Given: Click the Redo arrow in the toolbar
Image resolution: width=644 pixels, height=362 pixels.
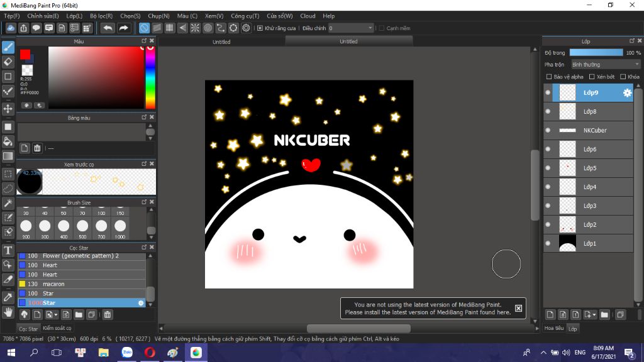Looking at the screenshot, I should (123, 28).
